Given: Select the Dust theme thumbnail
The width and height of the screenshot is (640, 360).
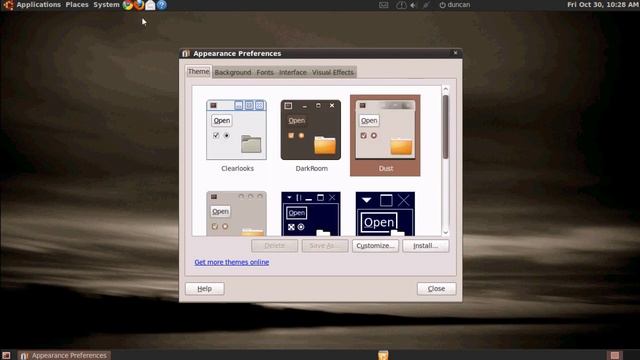Looking at the screenshot, I should pos(385,130).
